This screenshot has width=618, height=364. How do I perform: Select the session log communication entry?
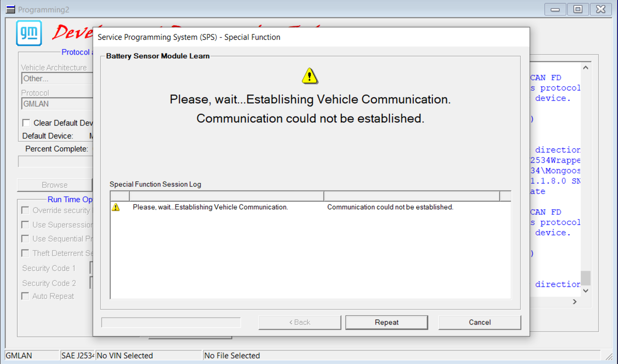(x=210, y=207)
